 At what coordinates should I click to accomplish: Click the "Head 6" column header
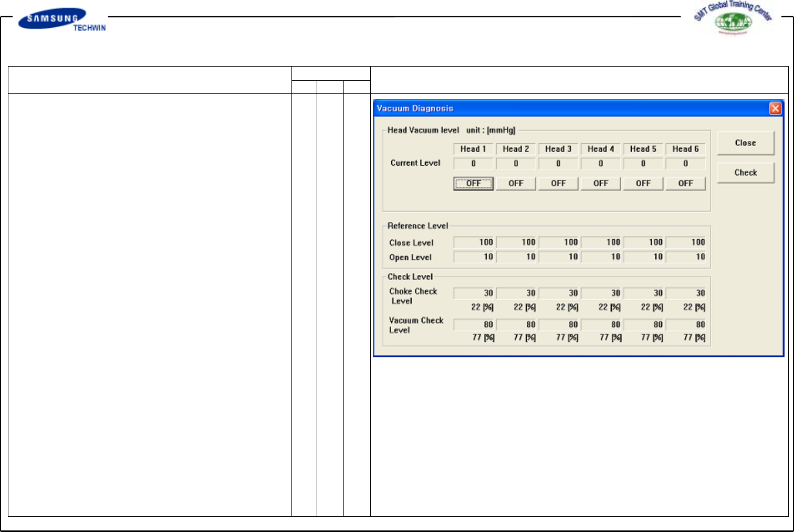coord(686,149)
